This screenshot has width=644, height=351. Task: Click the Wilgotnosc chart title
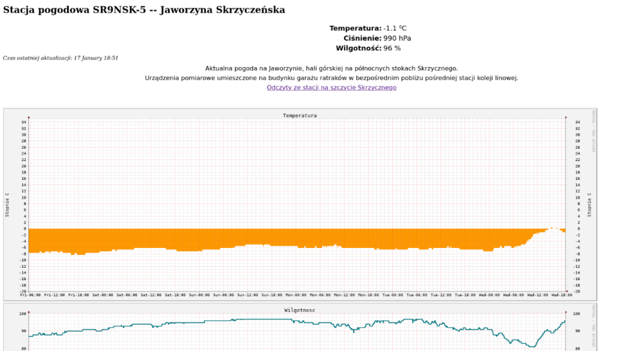(x=299, y=310)
